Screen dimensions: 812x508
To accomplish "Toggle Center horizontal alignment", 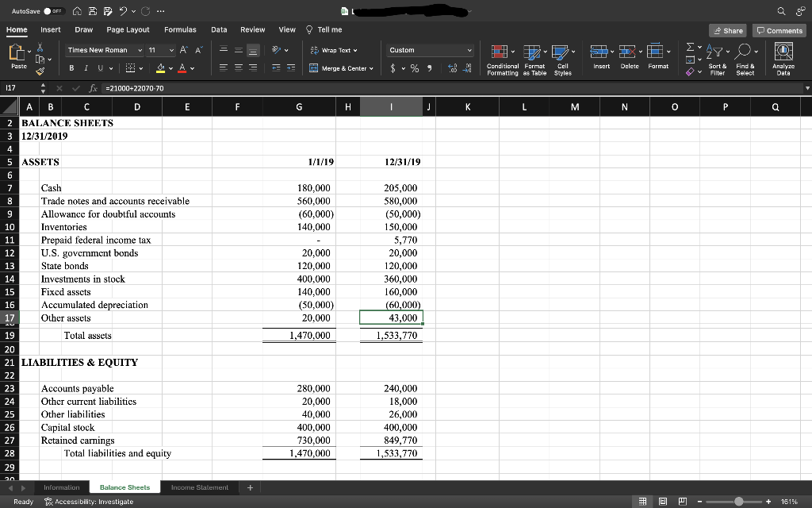I will coord(238,68).
